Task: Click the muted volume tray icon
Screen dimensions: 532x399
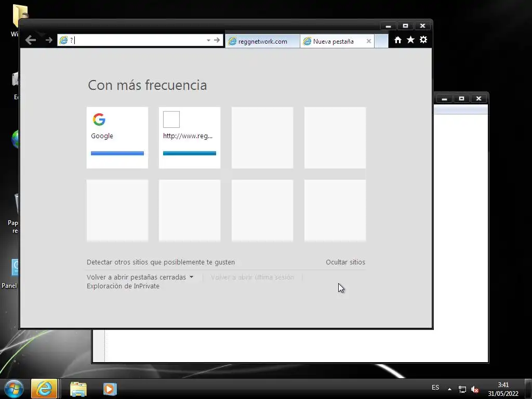Action: [475, 389]
